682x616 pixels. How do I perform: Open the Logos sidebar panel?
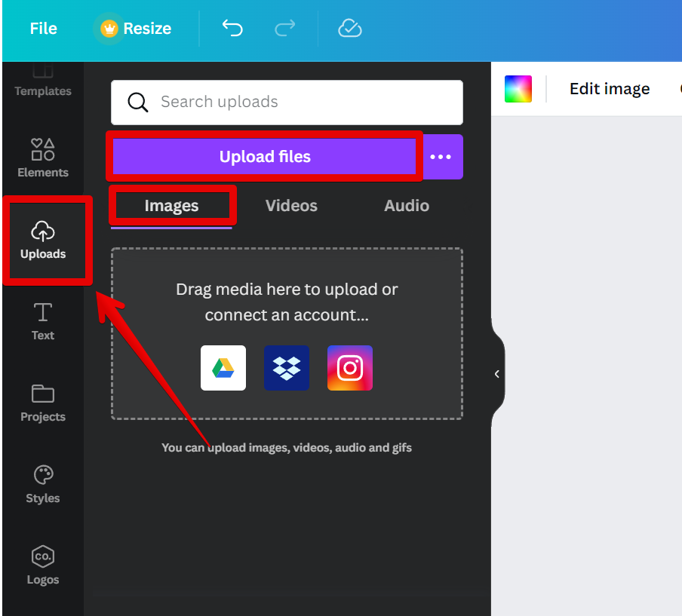point(42,566)
